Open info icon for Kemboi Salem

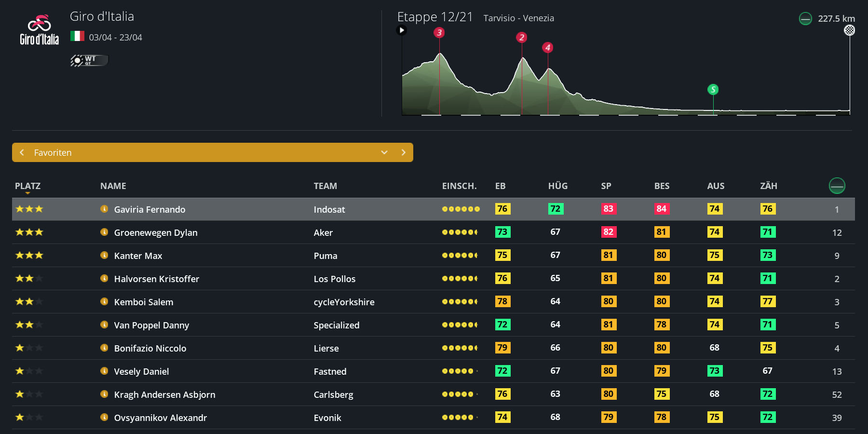click(x=104, y=302)
